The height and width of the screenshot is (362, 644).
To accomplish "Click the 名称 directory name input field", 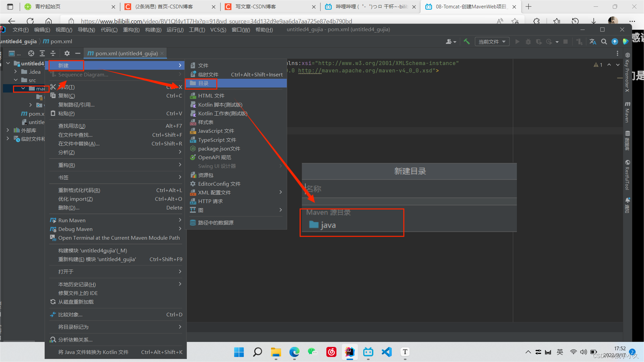I will (409, 189).
